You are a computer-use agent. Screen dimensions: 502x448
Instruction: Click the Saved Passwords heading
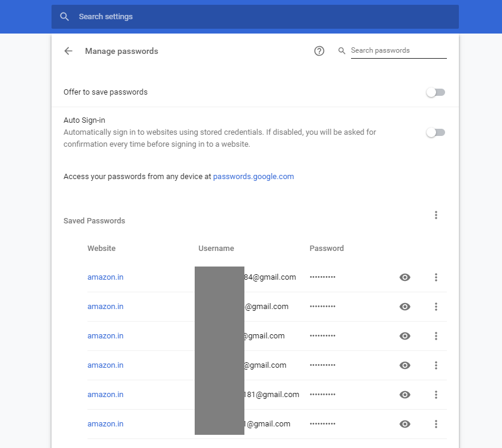point(94,221)
